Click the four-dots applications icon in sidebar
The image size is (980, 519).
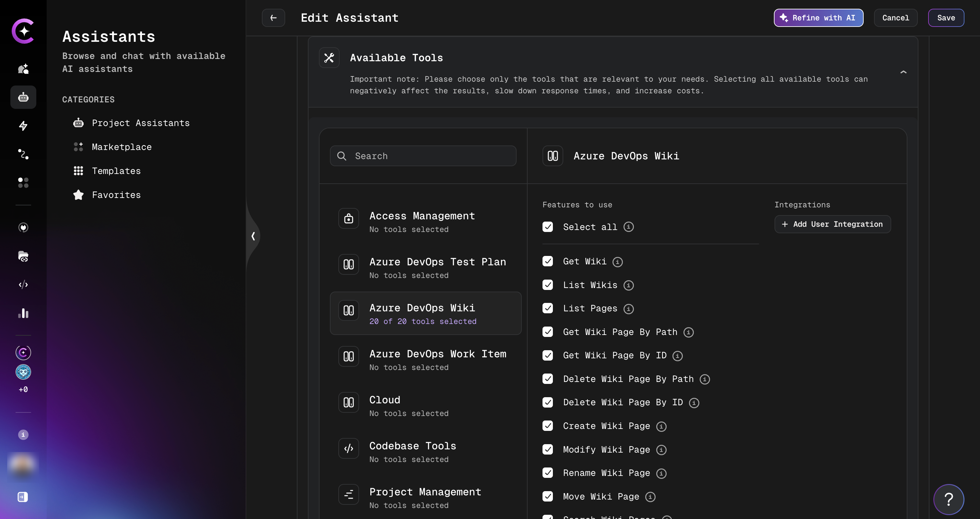click(23, 183)
